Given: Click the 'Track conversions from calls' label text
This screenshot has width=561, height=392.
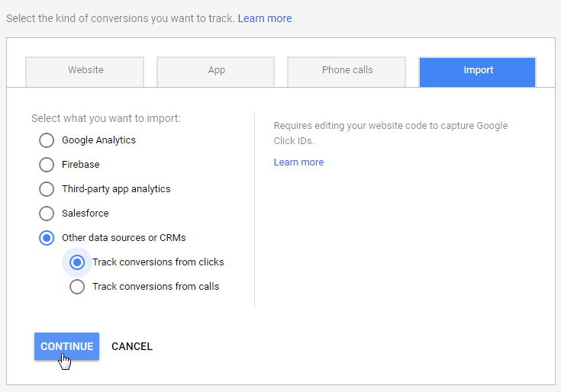Looking at the screenshot, I should 156,287.
